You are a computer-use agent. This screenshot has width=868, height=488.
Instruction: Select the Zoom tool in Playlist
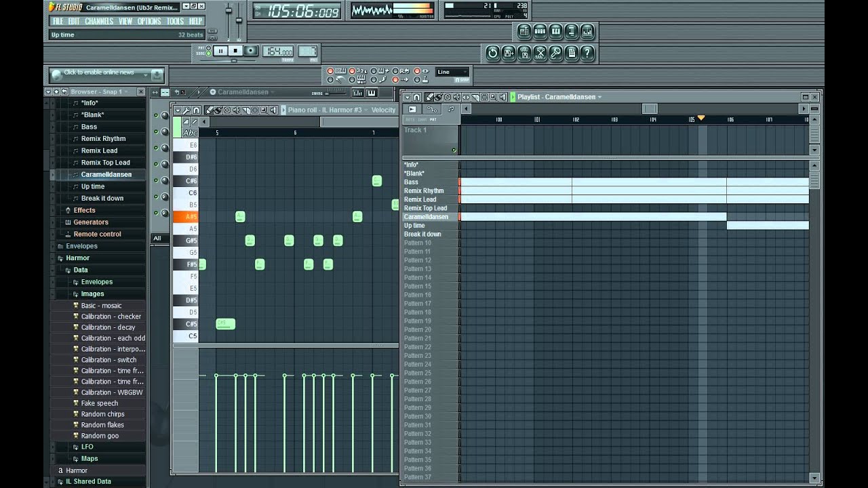493,97
